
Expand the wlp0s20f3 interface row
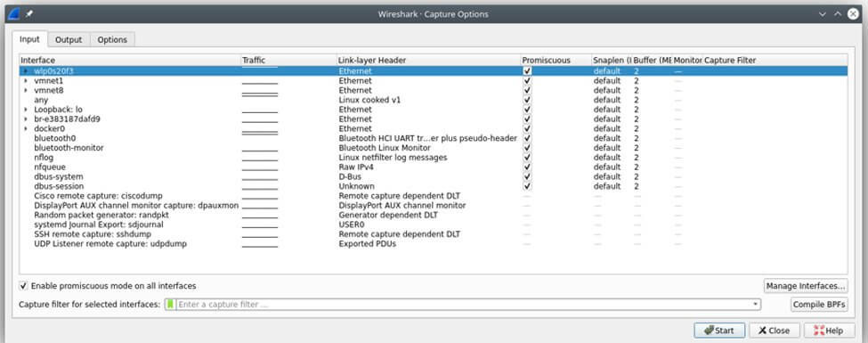pos(26,71)
